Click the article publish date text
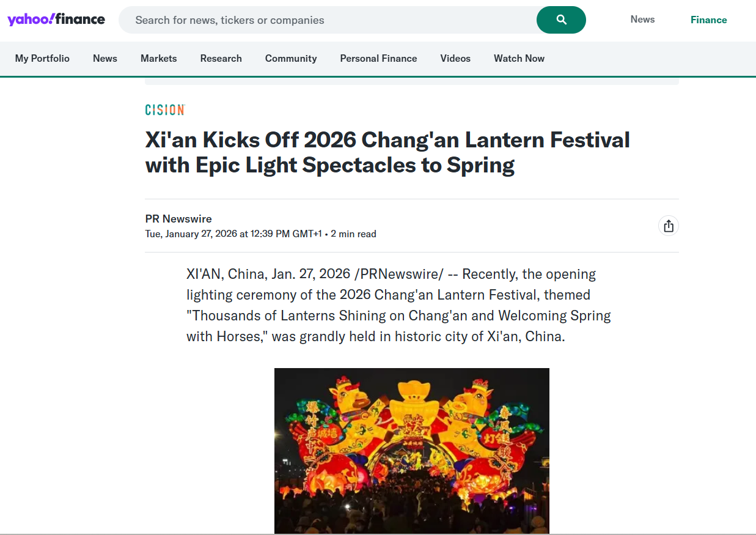 point(233,234)
